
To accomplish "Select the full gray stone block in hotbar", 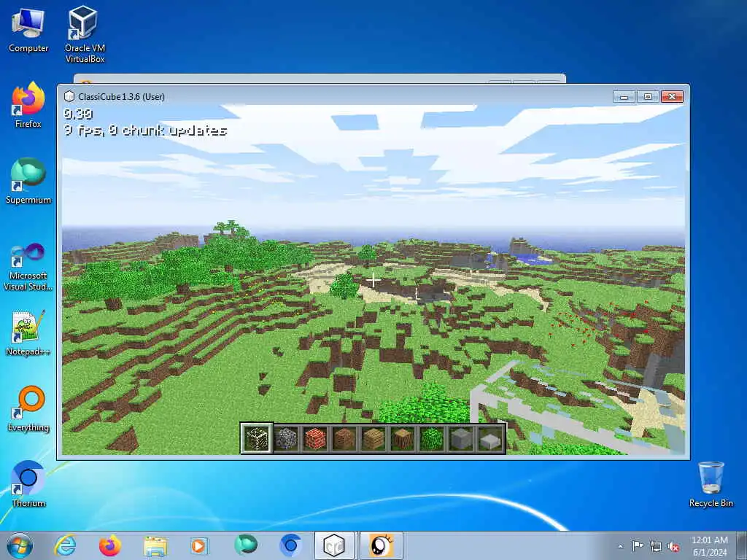I will point(461,438).
